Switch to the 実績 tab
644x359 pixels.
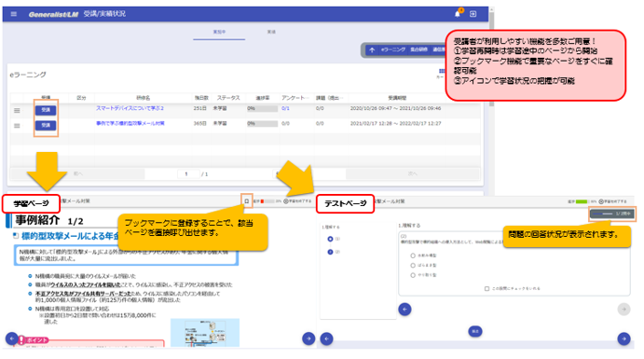tap(271, 32)
